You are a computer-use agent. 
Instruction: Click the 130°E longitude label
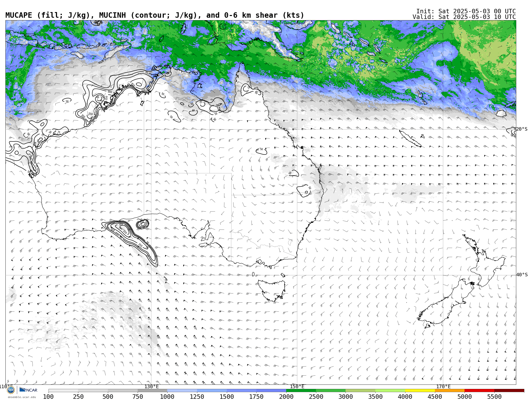coord(151,386)
